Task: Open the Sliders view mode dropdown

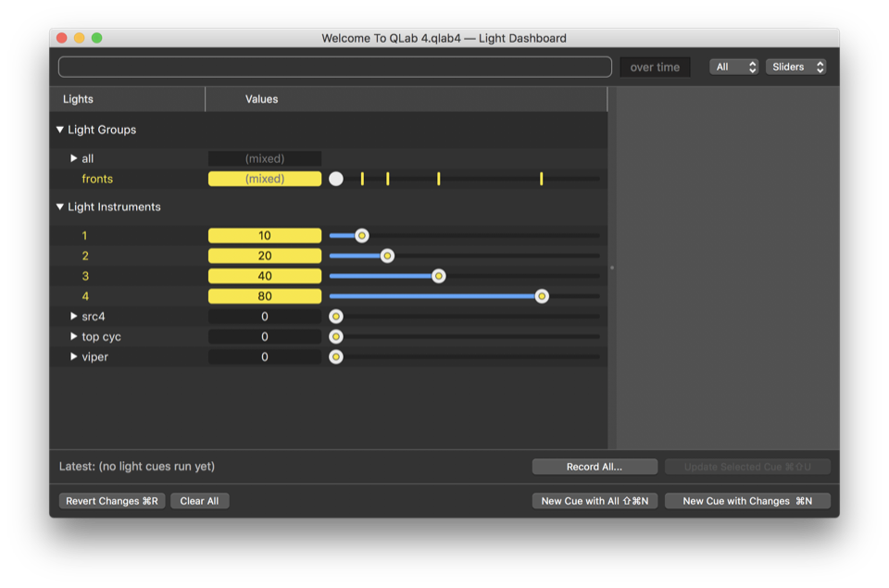Action: [x=795, y=67]
